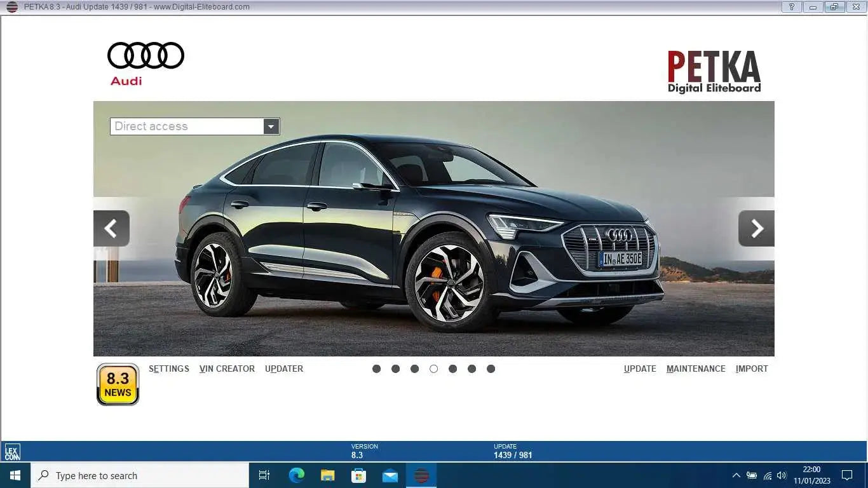Screen dimensions: 868x488
Task: Click the PETKA Digital Eliteboard logo
Action: pyautogui.click(x=713, y=71)
